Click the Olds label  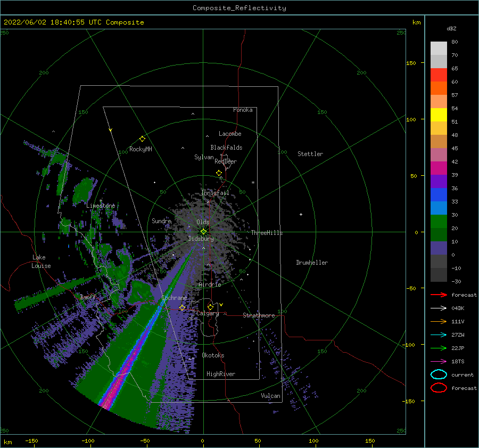tap(203, 222)
